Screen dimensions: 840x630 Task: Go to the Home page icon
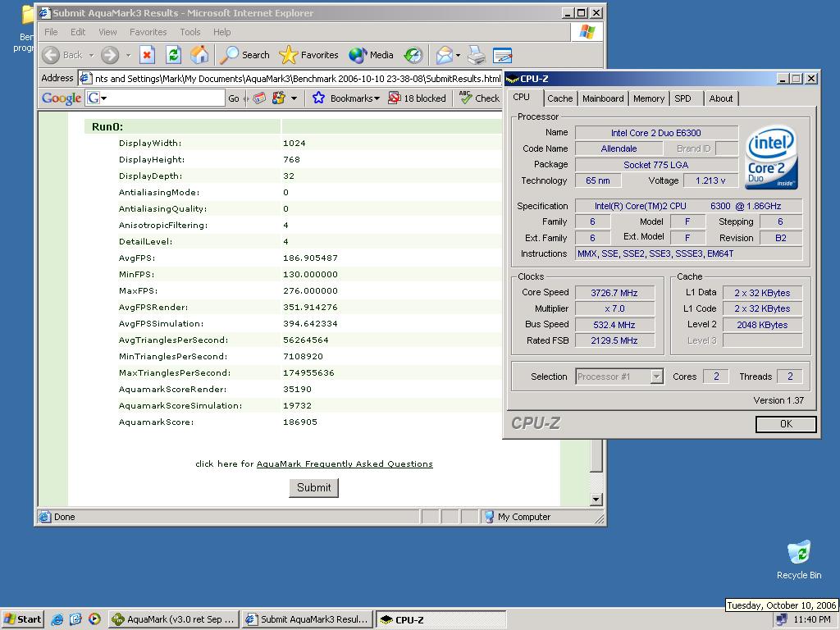pyautogui.click(x=199, y=55)
